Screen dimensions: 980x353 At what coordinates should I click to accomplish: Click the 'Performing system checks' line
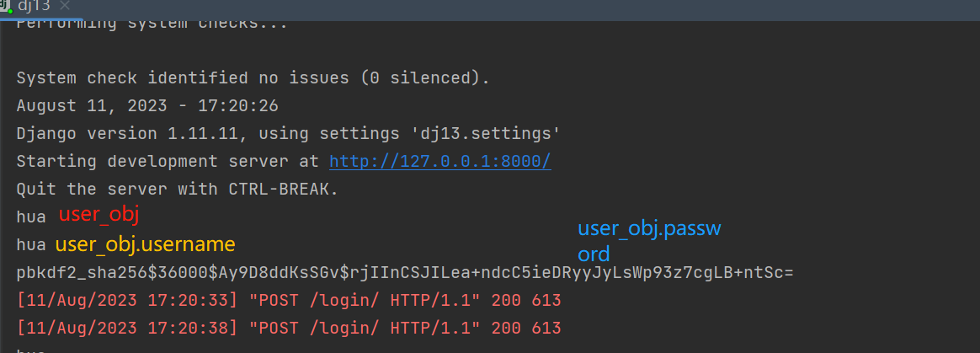152,24
